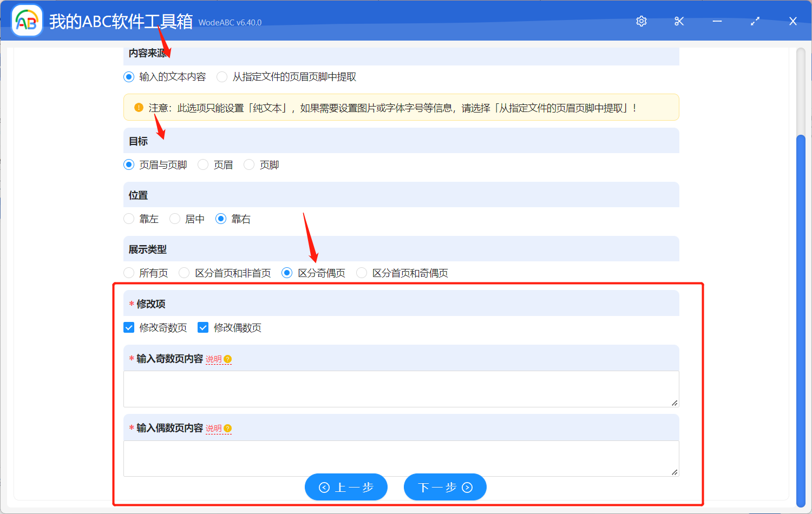Select the 所有页 display type option
The width and height of the screenshot is (812, 514).
pos(128,273)
